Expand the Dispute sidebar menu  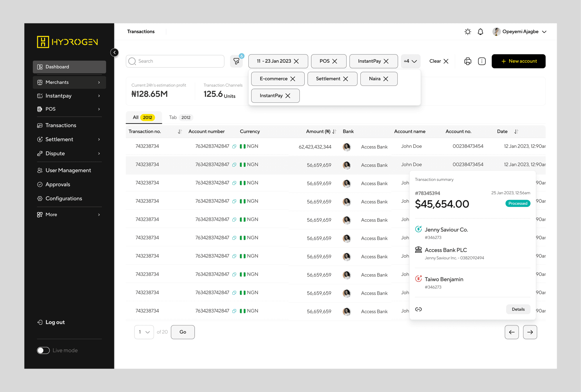click(69, 153)
